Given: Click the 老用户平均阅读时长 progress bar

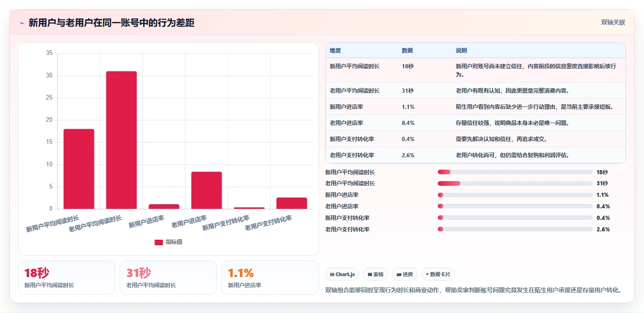Looking at the screenshot, I should click(515, 183).
